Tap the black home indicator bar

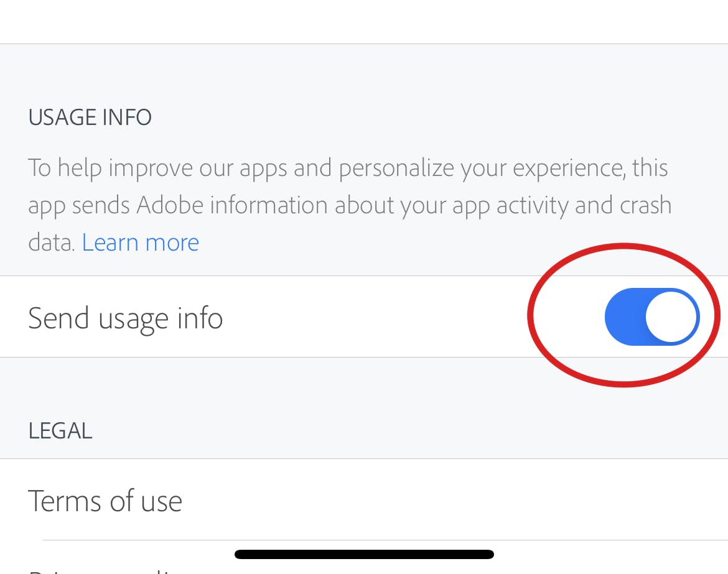pos(364,554)
